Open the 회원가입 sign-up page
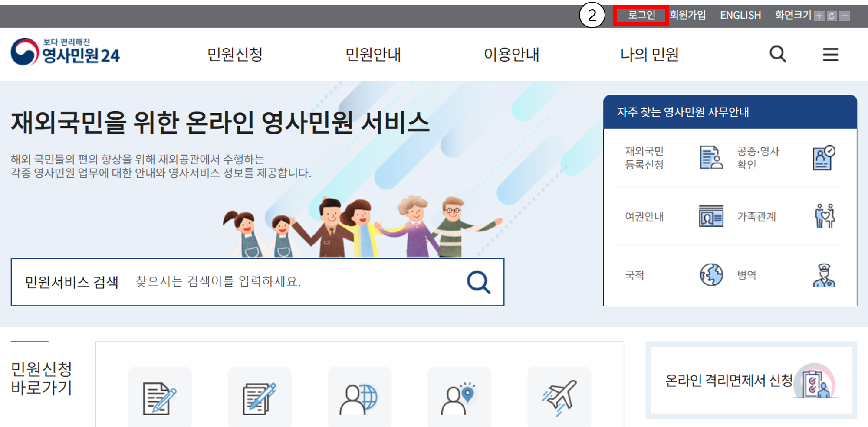 (x=687, y=16)
